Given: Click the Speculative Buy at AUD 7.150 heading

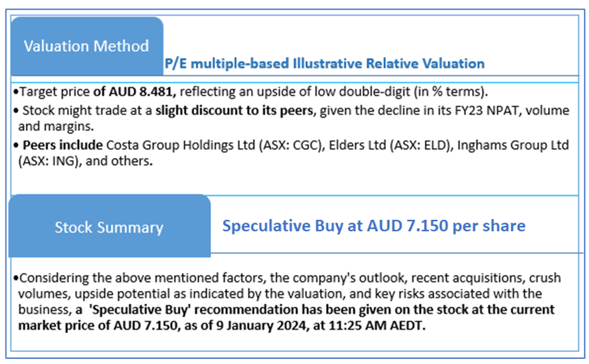Looking at the screenshot, I should coord(373,226).
